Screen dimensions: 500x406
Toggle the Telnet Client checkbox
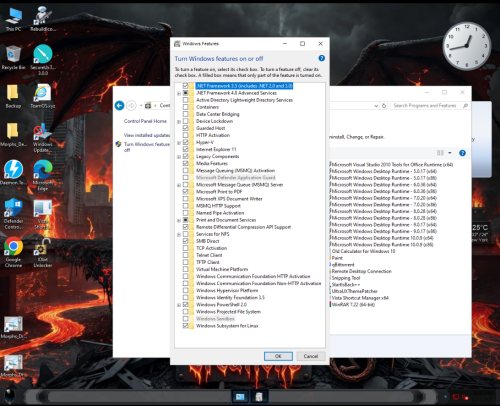coord(186,255)
